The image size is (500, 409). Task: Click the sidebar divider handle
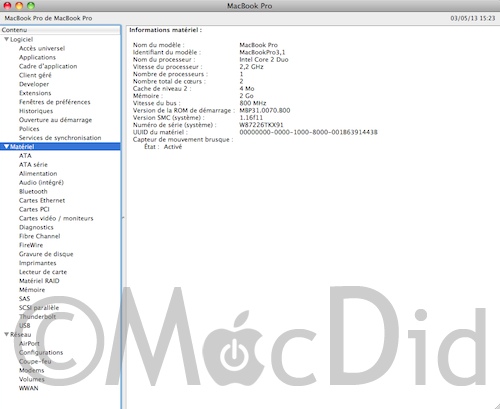pos(123,218)
